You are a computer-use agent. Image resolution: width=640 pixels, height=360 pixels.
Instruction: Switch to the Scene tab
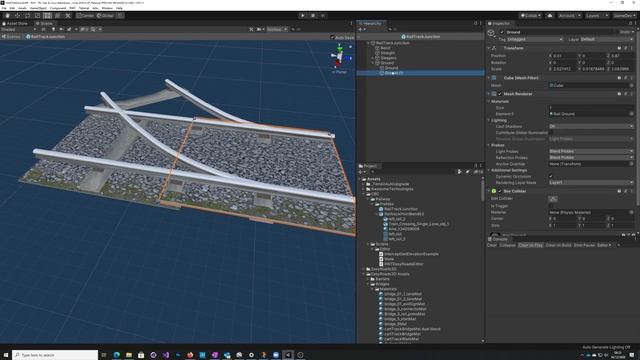[44, 23]
